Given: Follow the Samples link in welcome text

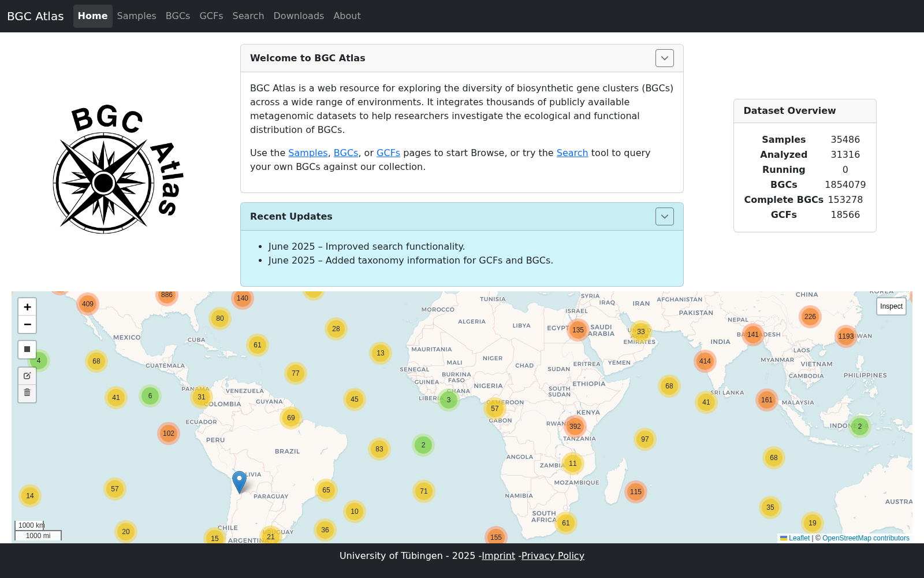Looking at the screenshot, I should [x=308, y=153].
